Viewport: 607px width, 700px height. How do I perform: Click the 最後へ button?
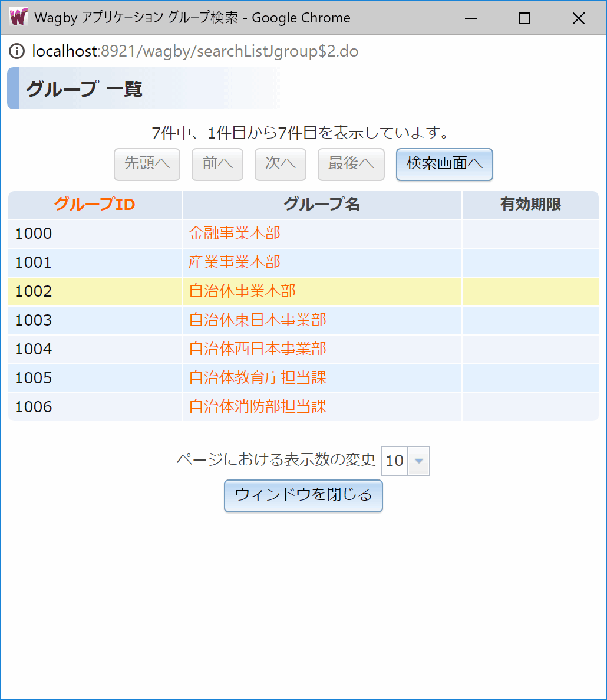pyautogui.click(x=351, y=165)
